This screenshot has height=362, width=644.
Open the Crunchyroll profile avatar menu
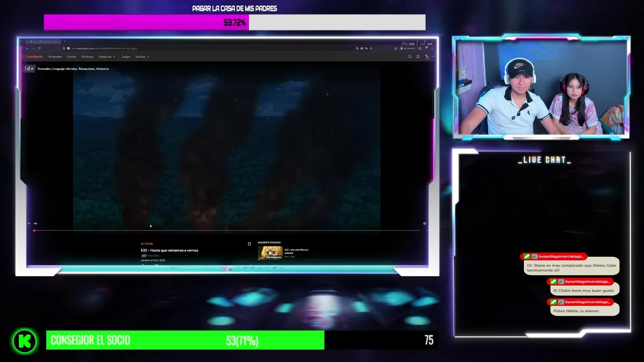427,56
